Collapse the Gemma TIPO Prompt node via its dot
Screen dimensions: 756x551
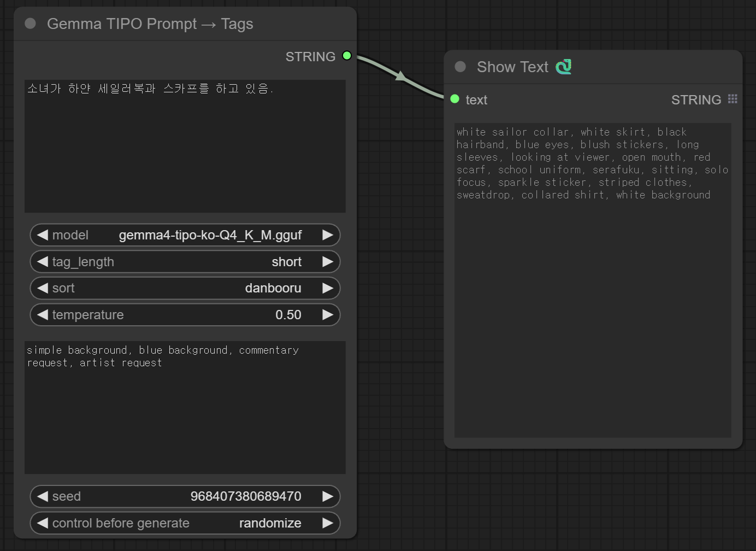click(x=31, y=24)
